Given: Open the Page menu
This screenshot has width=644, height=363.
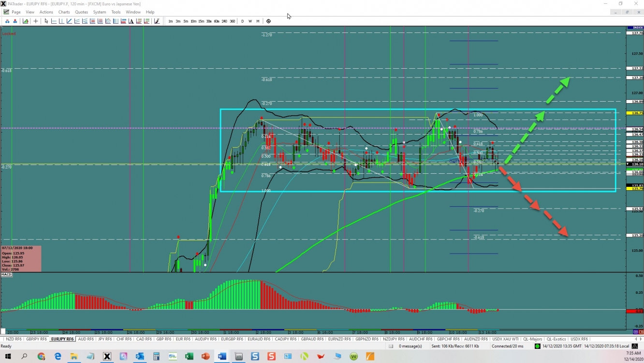Looking at the screenshot, I should coord(16,12).
